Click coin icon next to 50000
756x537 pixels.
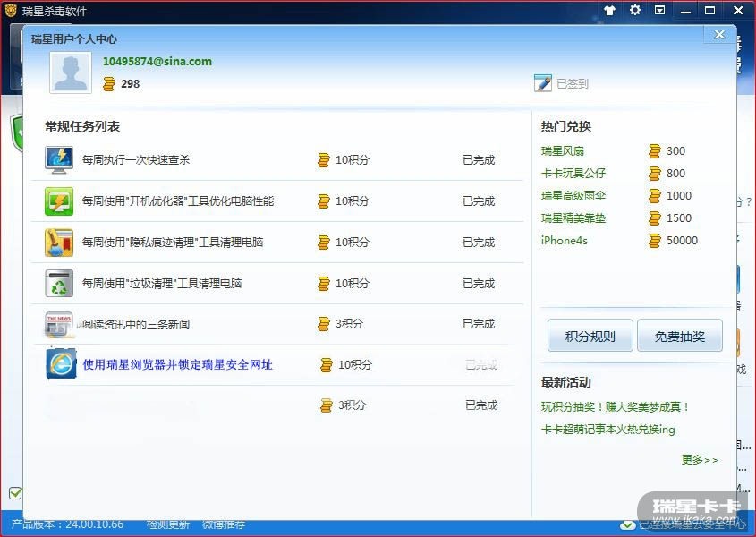click(x=654, y=240)
